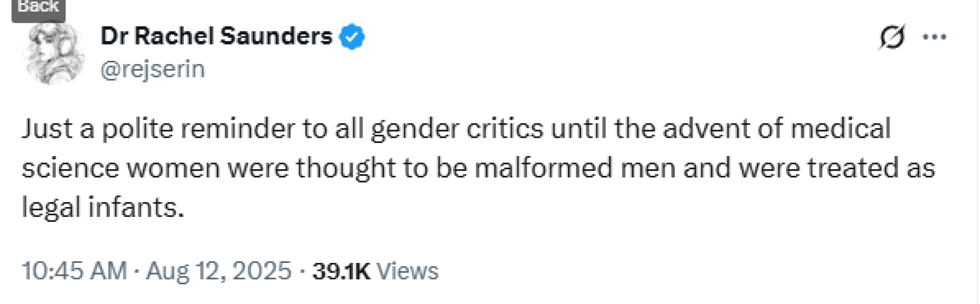This screenshot has height=304, width=980.
Task: Click the Aug 12, 2025 date
Action: click(219, 271)
